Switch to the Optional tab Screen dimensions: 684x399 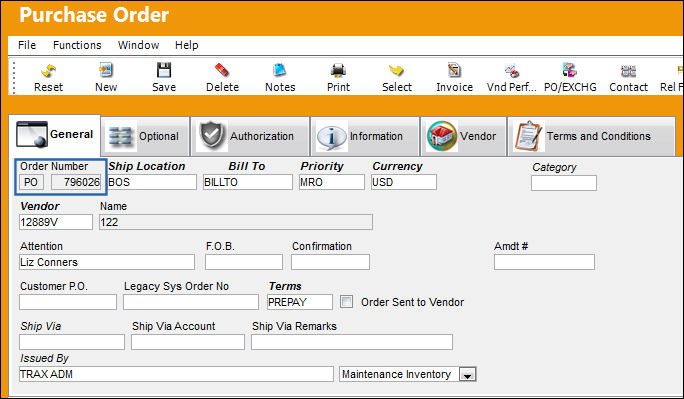pos(146,136)
